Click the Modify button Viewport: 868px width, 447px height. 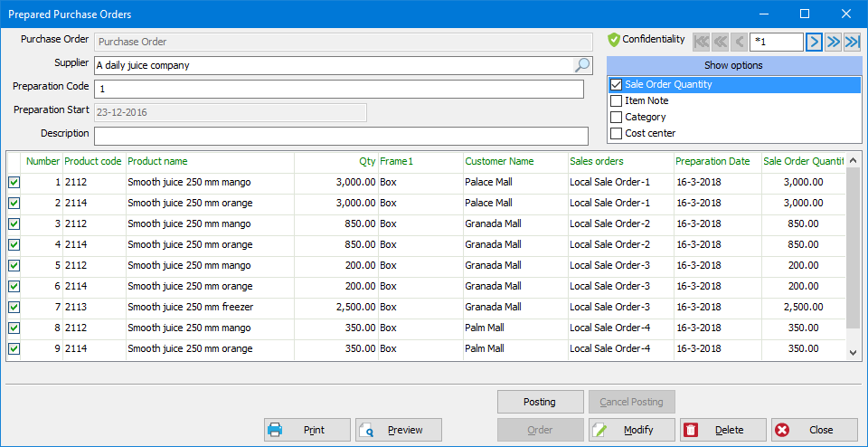point(632,430)
